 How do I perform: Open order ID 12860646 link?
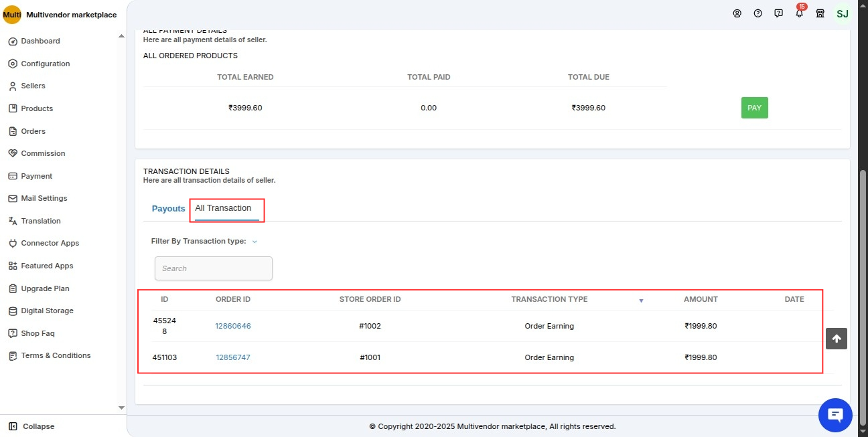tap(233, 326)
